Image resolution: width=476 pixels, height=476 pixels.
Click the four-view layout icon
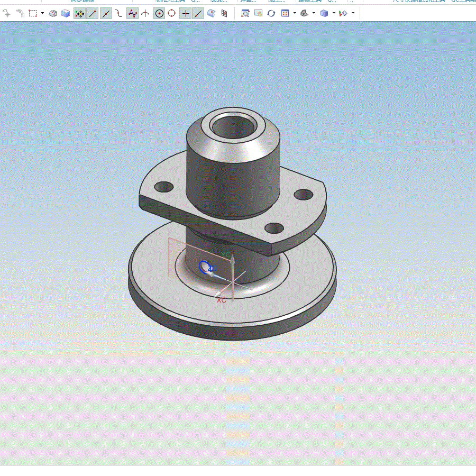click(x=285, y=13)
